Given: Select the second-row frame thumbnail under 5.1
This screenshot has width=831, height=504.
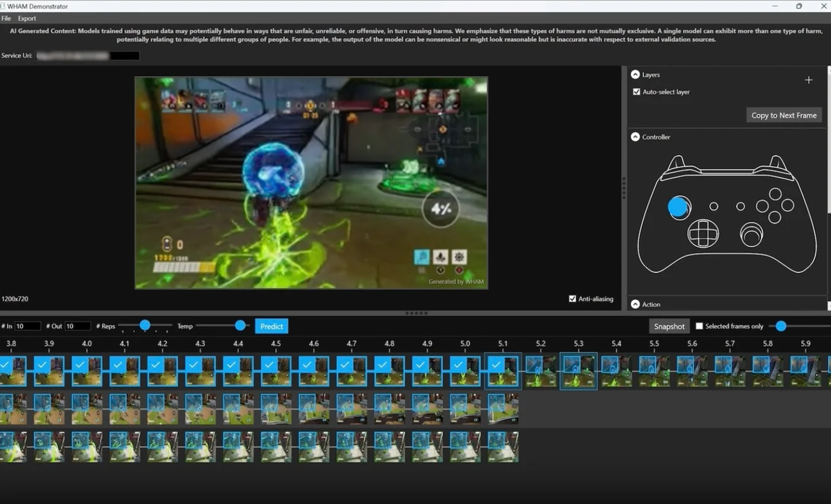Looking at the screenshot, I should pyautogui.click(x=503, y=409).
